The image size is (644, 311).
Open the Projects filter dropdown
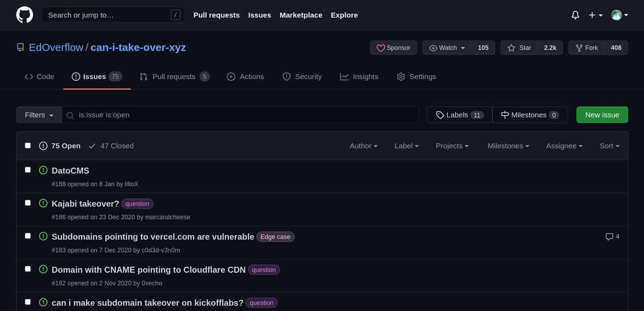452,146
